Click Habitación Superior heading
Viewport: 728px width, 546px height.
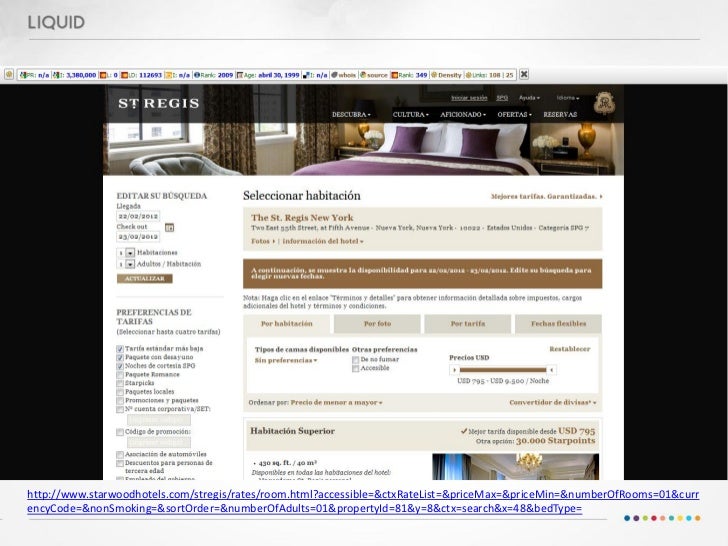coord(292,431)
